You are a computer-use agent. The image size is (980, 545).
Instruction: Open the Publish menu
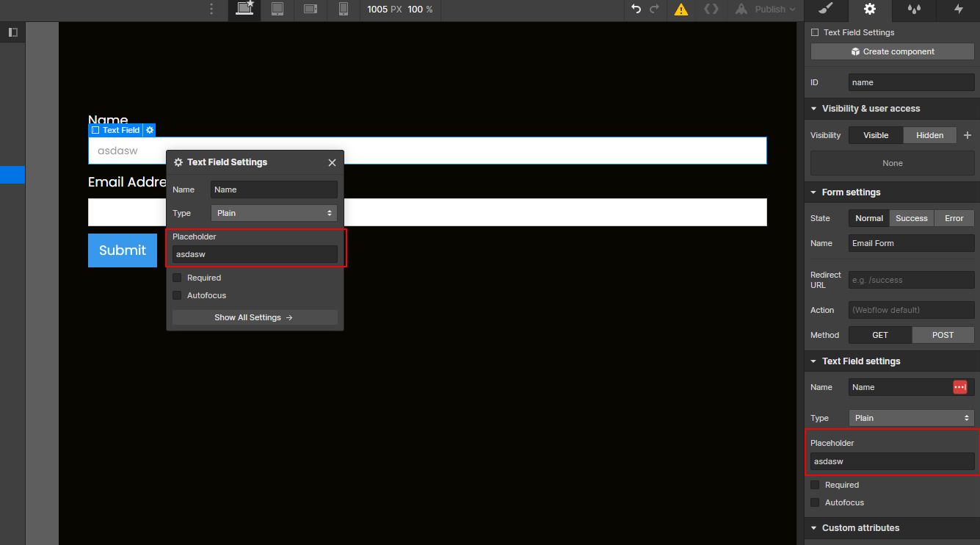(x=766, y=10)
